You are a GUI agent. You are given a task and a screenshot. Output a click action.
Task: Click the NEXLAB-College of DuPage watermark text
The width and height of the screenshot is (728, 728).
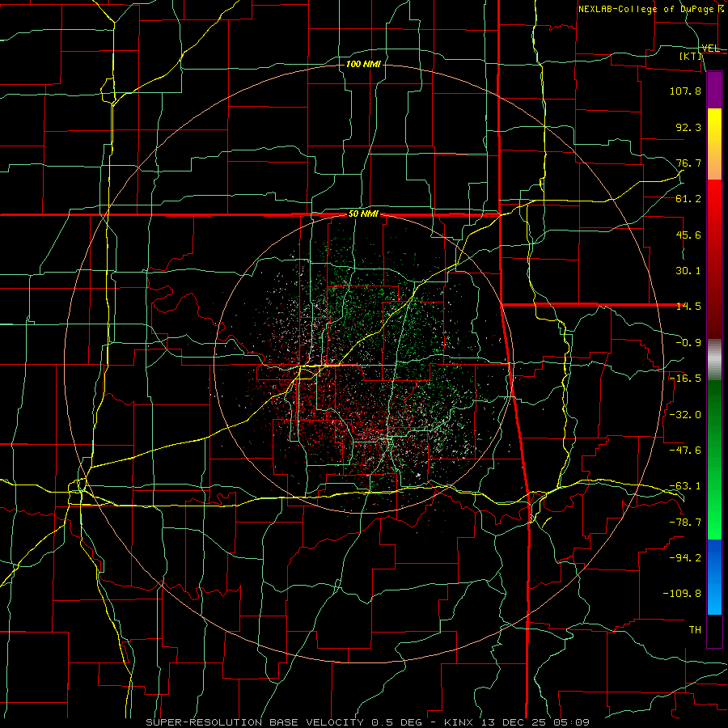[651, 9]
